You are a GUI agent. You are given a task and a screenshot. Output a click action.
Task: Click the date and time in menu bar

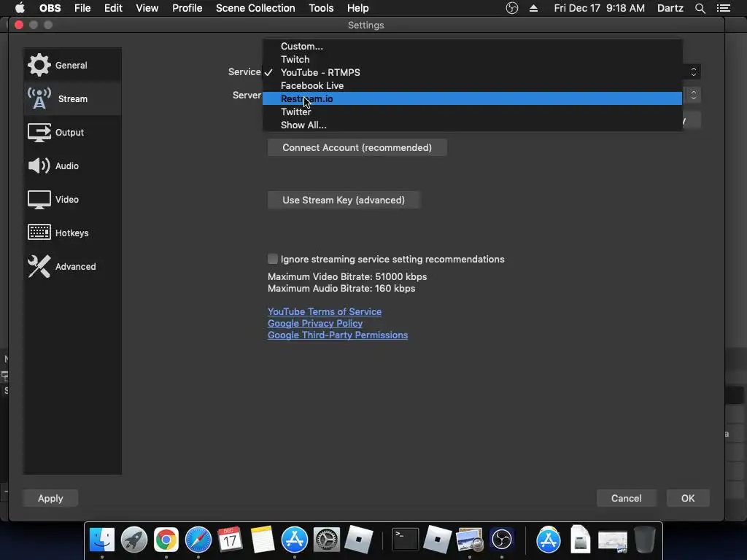[x=600, y=8]
